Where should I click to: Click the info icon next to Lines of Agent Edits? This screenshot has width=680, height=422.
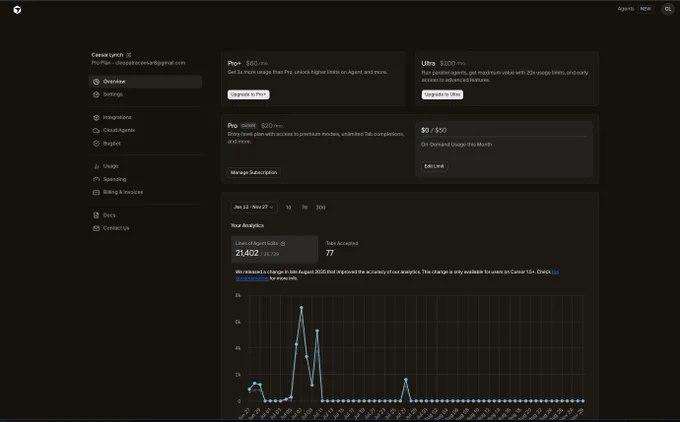tap(283, 244)
